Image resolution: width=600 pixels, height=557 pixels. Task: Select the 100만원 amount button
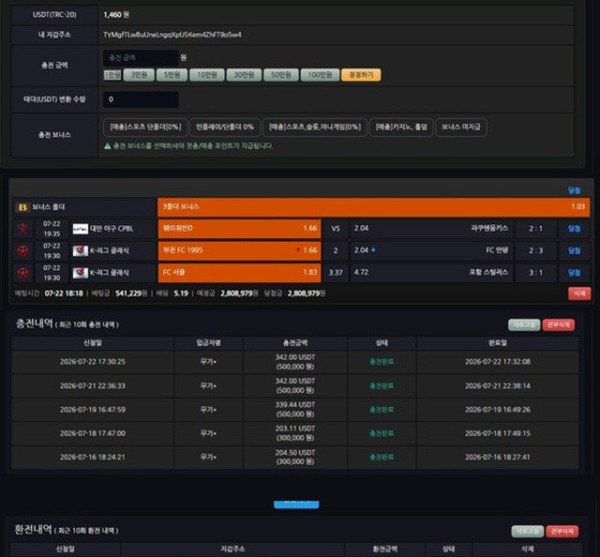[x=320, y=75]
